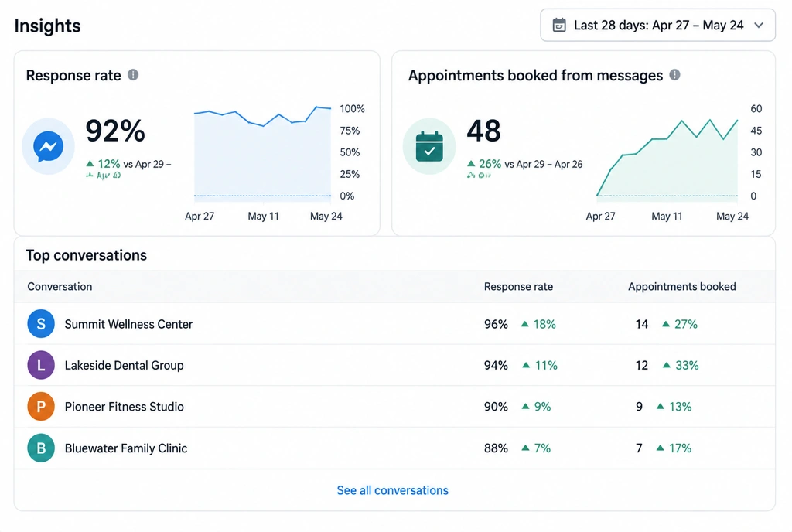Viewport: 792px width, 532px height.
Task: Click Appointments booked from messages card title
Action: click(x=535, y=75)
